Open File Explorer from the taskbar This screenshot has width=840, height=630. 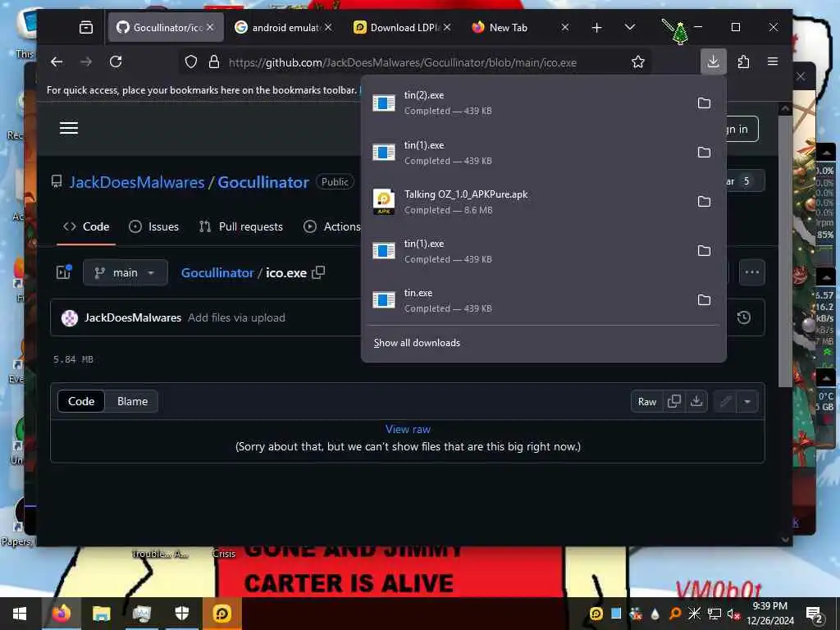tap(101, 614)
